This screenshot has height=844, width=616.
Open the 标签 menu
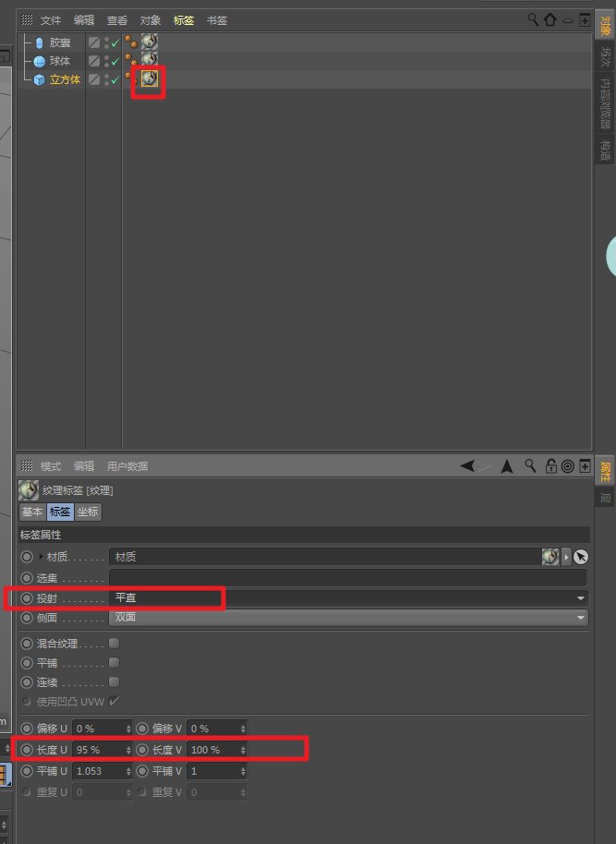[184, 20]
